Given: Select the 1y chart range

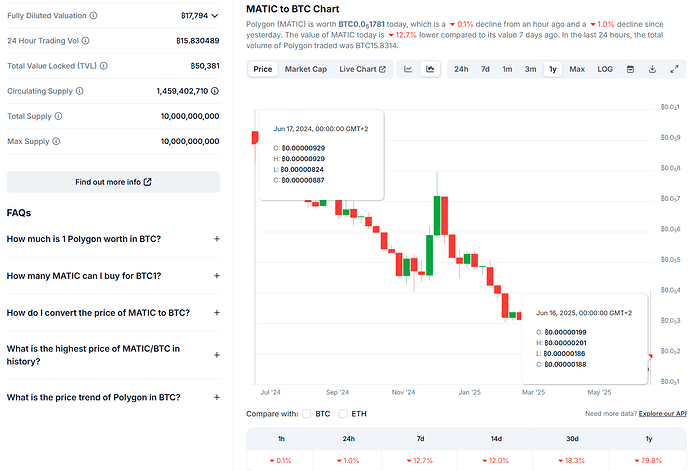Looking at the screenshot, I should 553,69.
